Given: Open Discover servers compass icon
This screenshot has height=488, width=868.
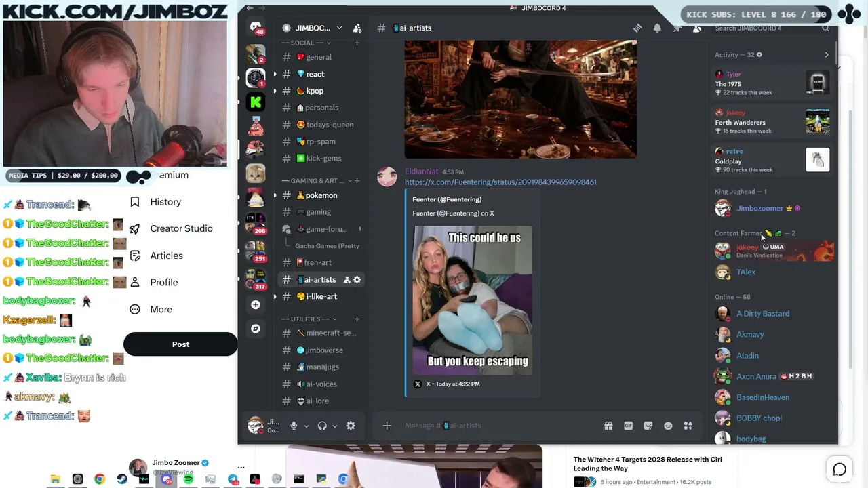Looking at the screenshot, I should tap(256, 329).
